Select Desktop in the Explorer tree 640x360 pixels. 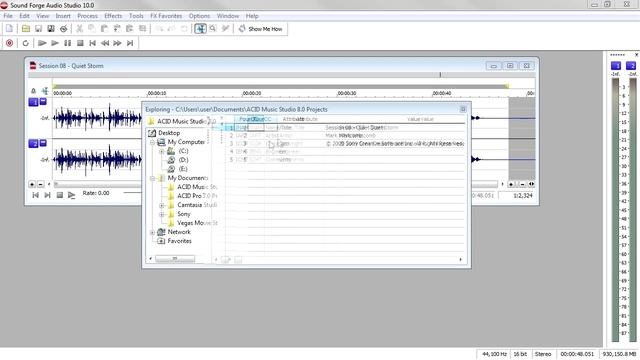pyautogui.click(x=169, y=133)
